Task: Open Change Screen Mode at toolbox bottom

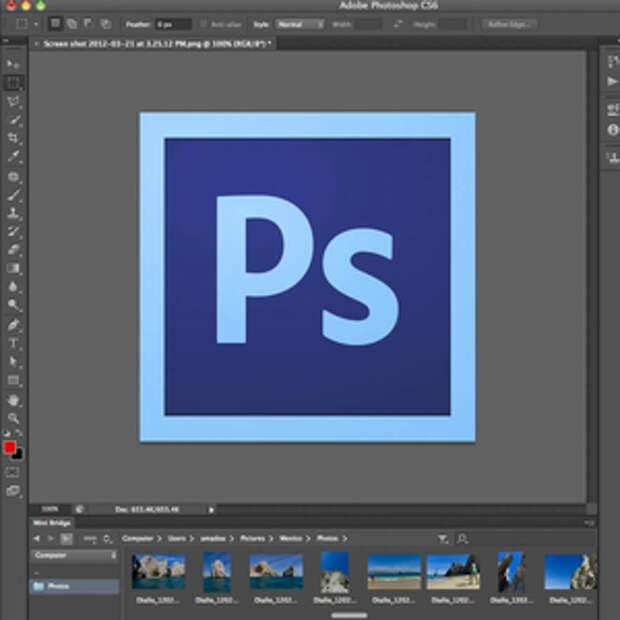Action: coord(13,491)
